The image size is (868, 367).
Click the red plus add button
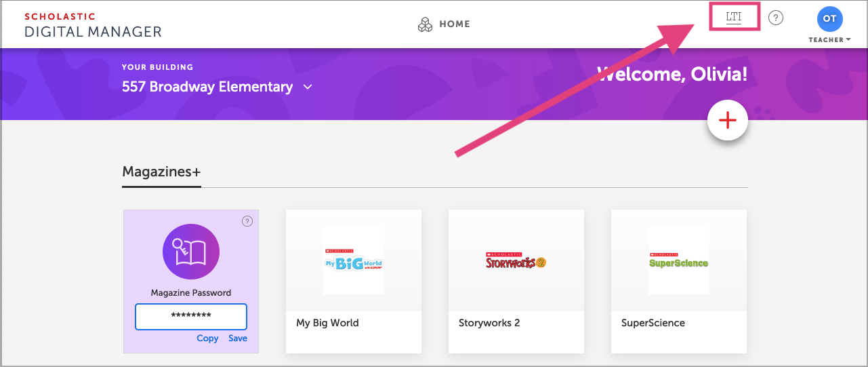(727, 121)
